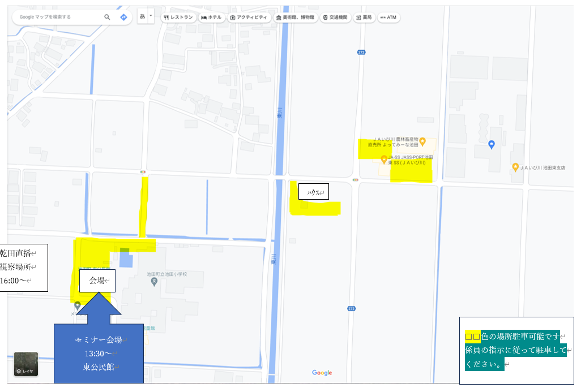Click the あ input mode button
Viewport: 581px width, 392px height.
tap(142, 16)
